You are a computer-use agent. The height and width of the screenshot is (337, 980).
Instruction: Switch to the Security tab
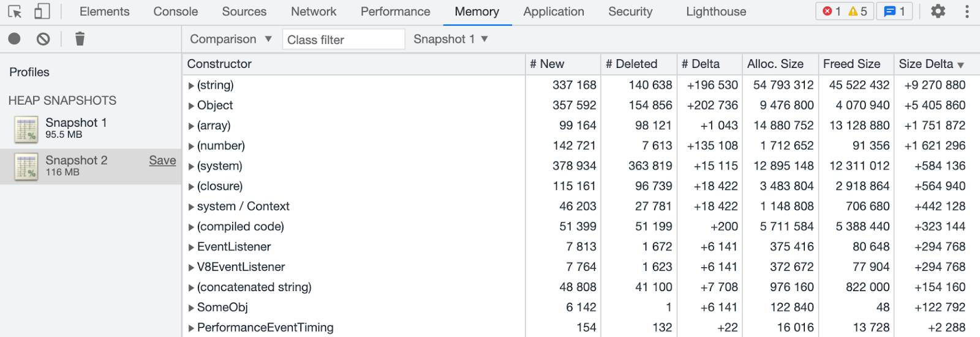click(x=630, y=12)
